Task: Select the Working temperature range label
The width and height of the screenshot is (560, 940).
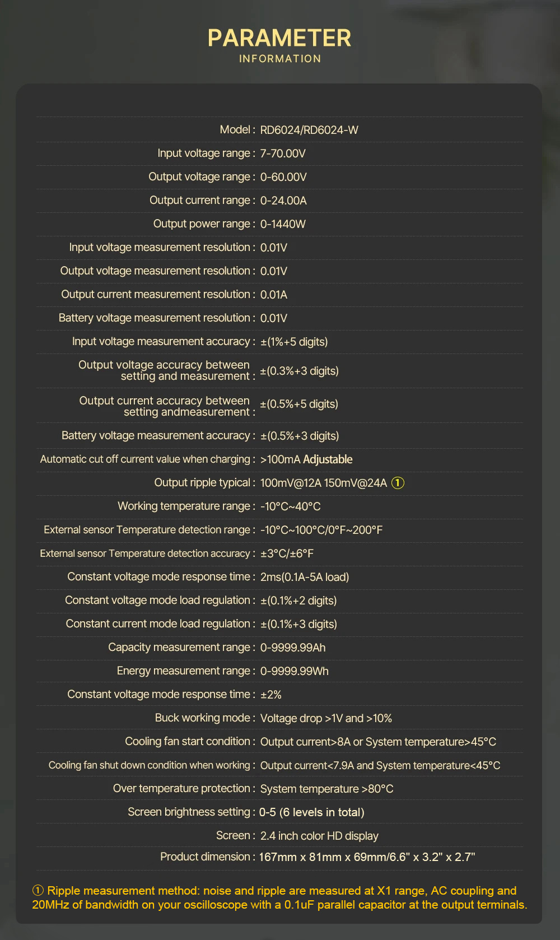Action: click(184, 506)
